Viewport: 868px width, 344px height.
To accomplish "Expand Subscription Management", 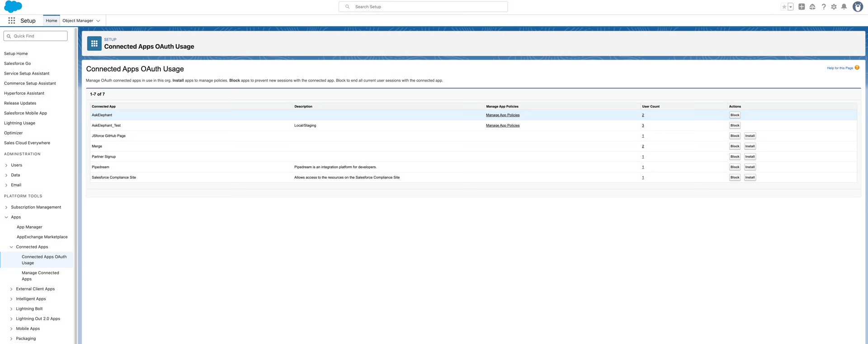I will [x=6, y=207].
